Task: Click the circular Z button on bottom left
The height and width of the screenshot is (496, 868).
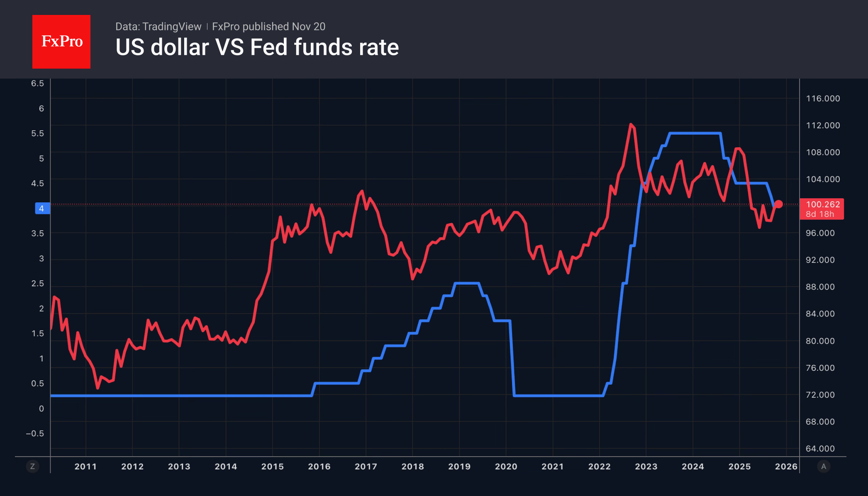Action: point(32,467)
